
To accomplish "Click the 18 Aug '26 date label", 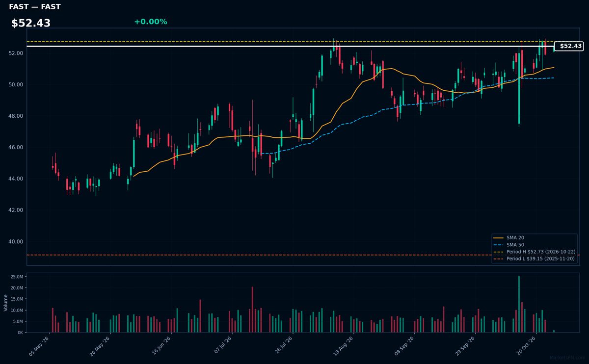I will click(x=343, y=346).
